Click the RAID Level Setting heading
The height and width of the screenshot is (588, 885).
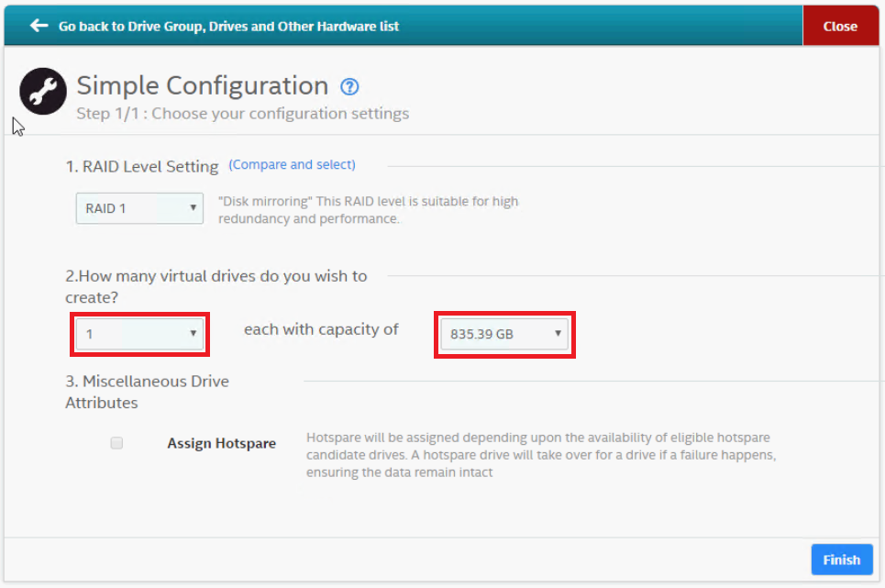pyautogui.click(x=142, y=166)
